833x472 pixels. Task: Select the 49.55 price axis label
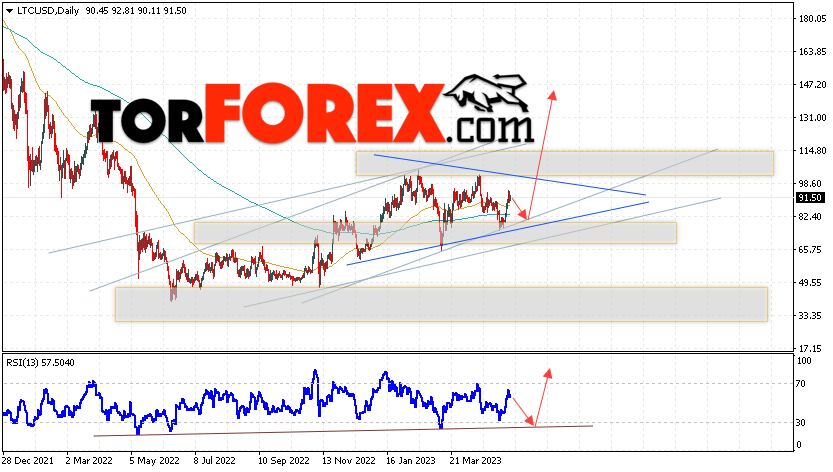810,282
